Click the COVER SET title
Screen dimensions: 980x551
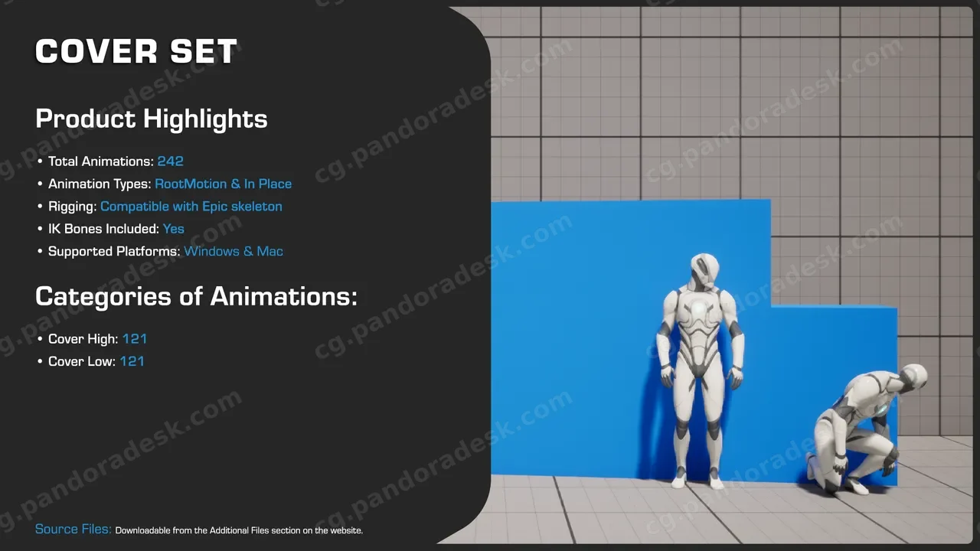[136, 52]
